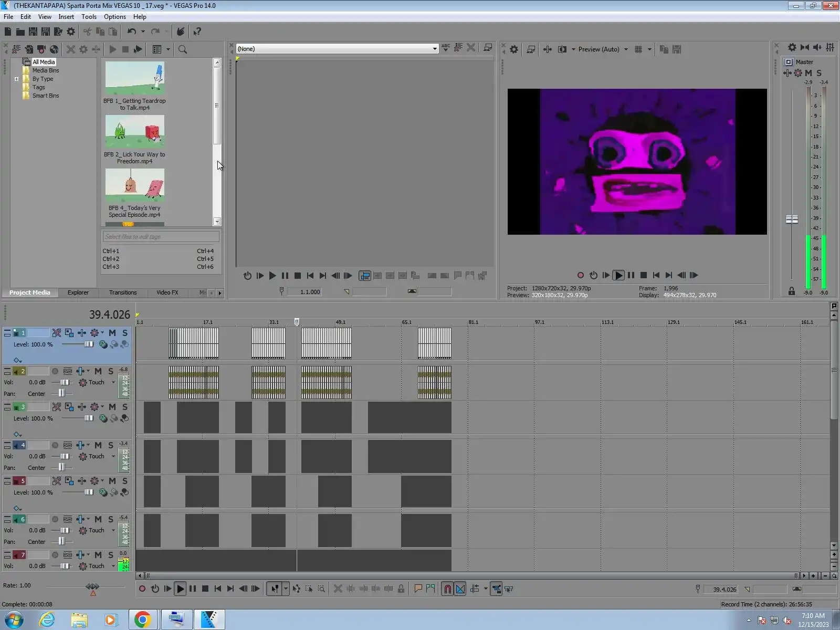Save preview snapshot to file
840x630 pixels.
click(x=677, y=49)
